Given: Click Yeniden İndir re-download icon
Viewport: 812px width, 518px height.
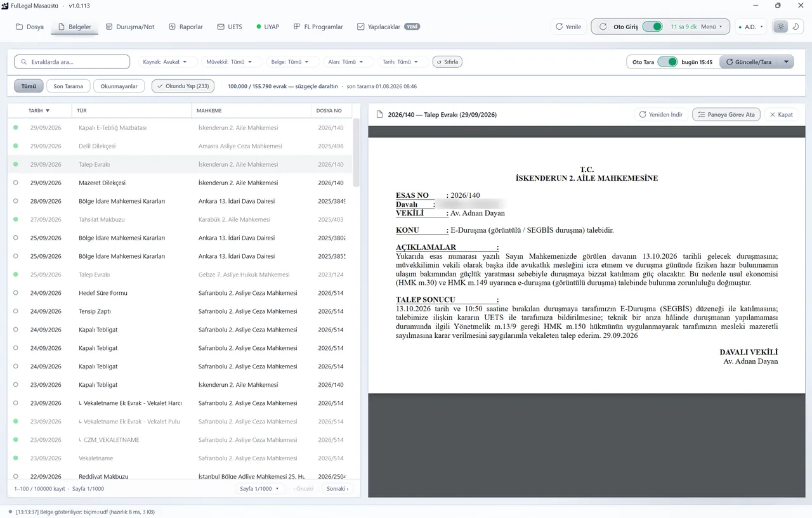Looking at the screenshot, I should tap(643, 115).
